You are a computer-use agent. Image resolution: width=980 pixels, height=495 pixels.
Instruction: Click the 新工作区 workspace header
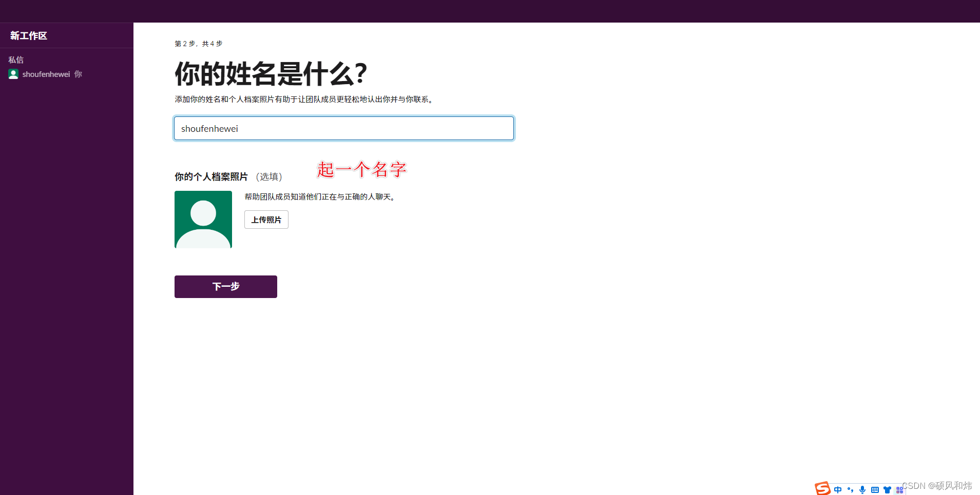tap(29, 35)
